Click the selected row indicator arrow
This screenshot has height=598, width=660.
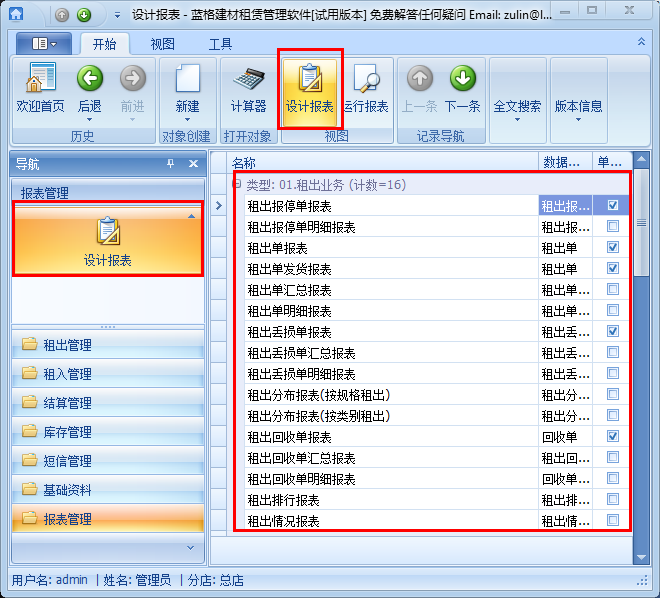(219, 205)
